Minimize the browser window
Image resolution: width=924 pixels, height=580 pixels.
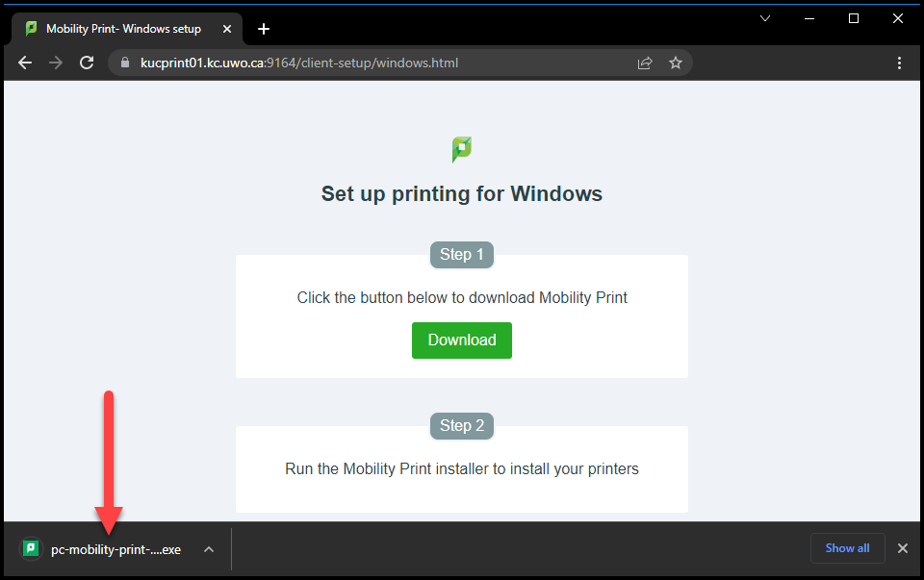click(809, 18)
